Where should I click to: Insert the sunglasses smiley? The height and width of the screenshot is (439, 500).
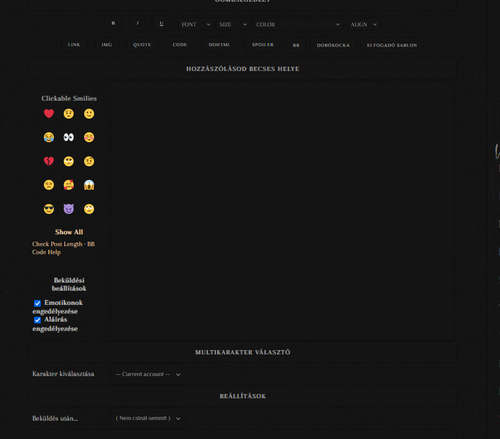tap(49, 209)
